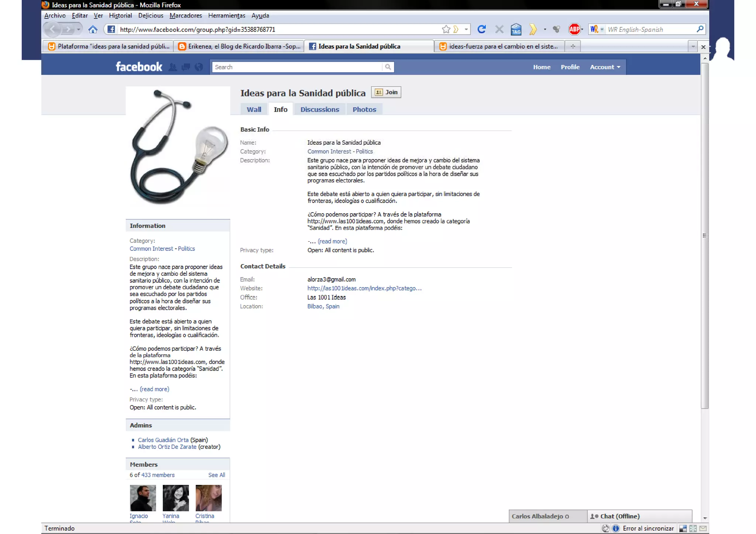Open the list all tabs dropdown

tap(693, 46)
